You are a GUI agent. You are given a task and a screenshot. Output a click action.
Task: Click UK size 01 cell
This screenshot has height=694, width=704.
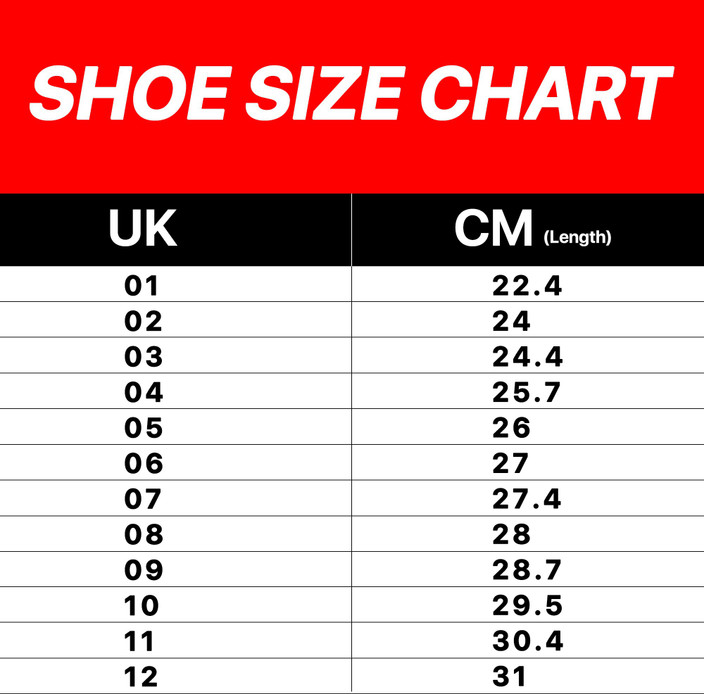click(x=142, y=286)
